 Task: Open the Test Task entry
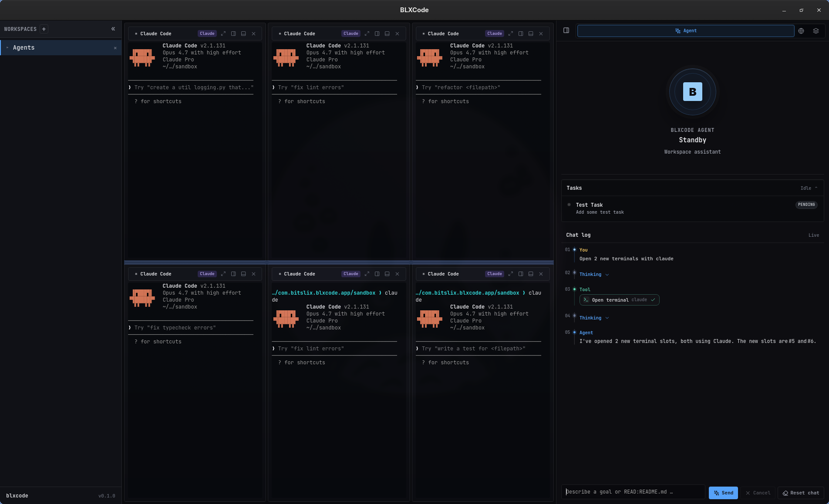692,208
